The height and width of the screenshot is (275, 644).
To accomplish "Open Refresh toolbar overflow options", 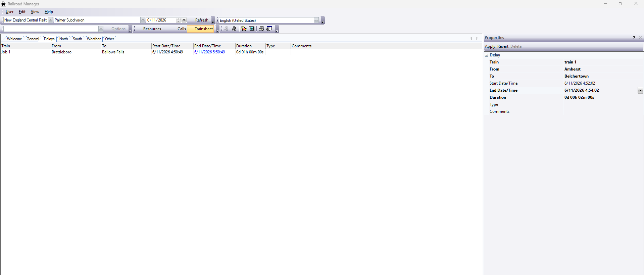I will 213,20.
